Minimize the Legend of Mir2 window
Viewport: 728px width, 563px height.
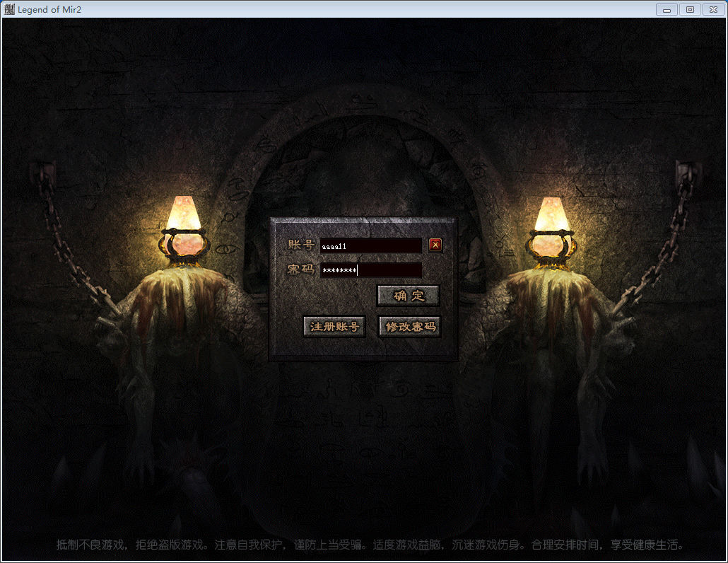point(666,9)
